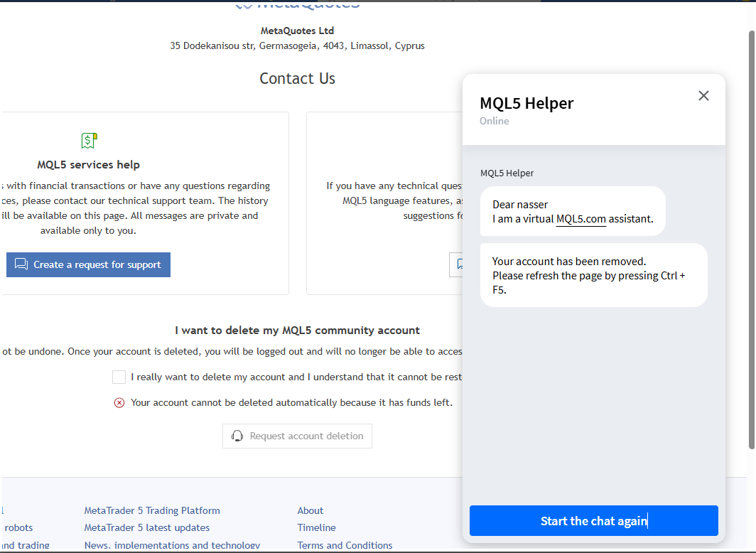Tick the 'I really want to delete my account' checkbox
The height and width of the screenshot is (553, 756).
[119, 377]
